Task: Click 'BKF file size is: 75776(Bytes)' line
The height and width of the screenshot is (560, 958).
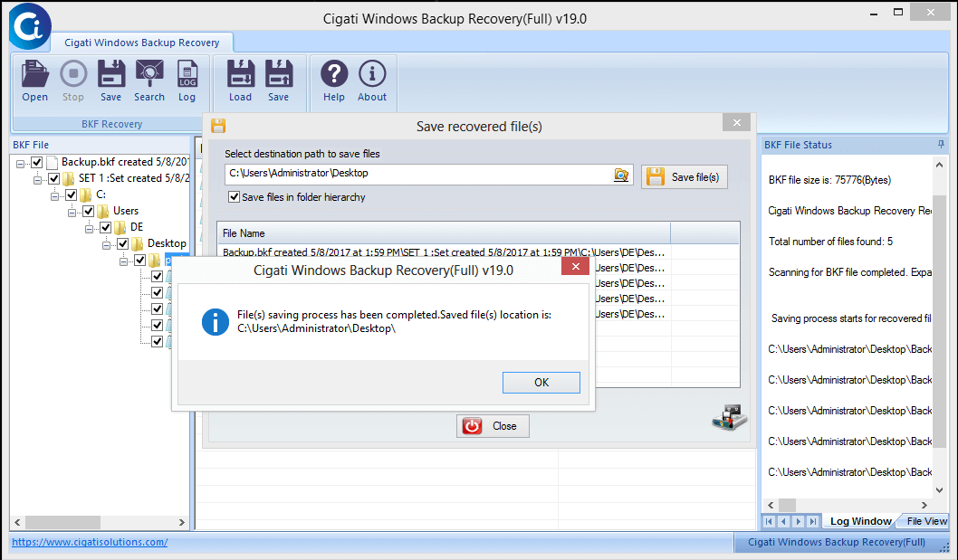Action: pyautogui.click(x=829, y=180)
